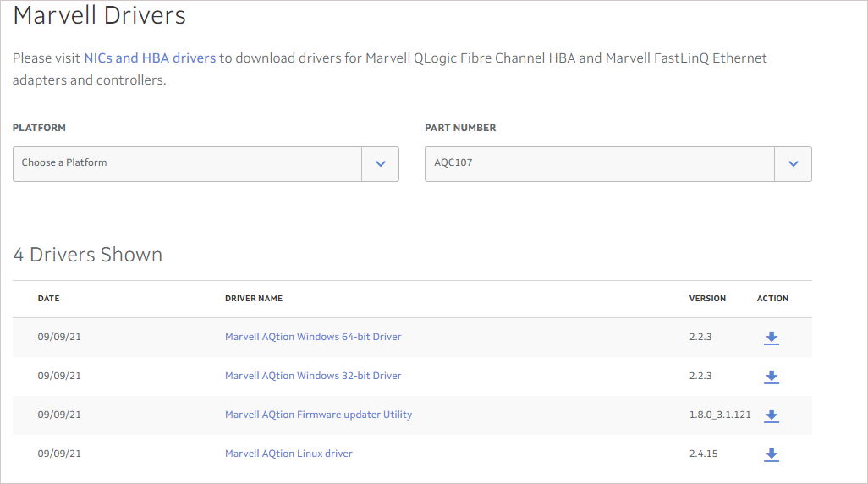Download the Windows 64-bit driver

tap(771, 338)
